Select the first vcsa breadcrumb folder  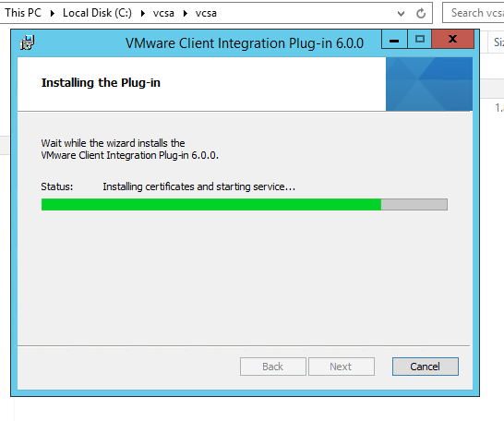163,13
